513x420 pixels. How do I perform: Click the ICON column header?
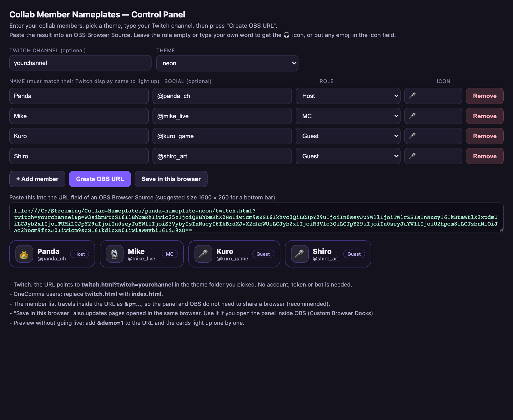(443, 81)
